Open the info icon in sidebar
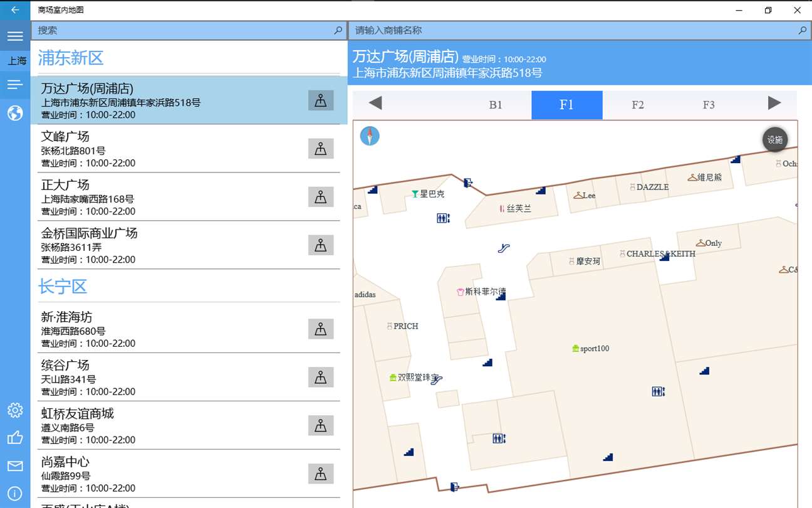Viewport: 812px width, 508px height. pos(15,494)
